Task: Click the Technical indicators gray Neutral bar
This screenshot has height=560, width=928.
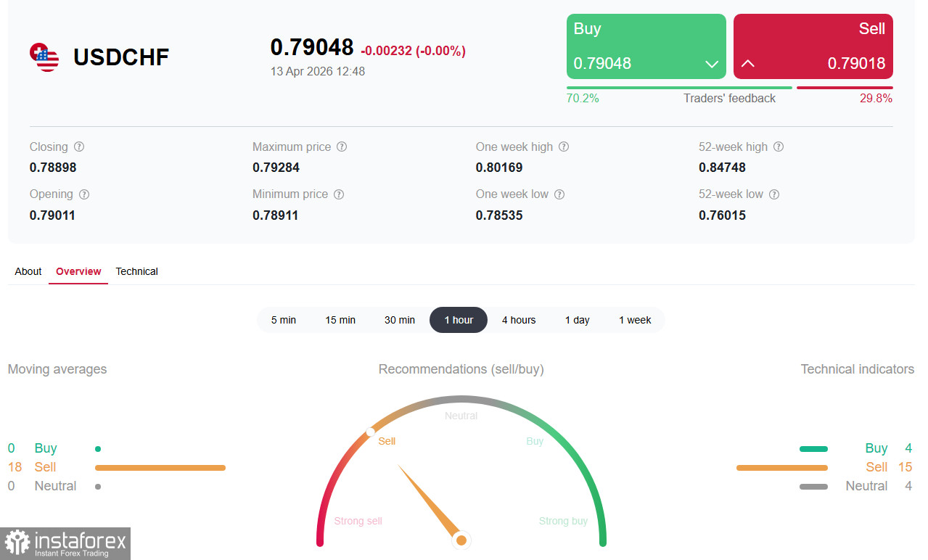Action: (813, 487)
